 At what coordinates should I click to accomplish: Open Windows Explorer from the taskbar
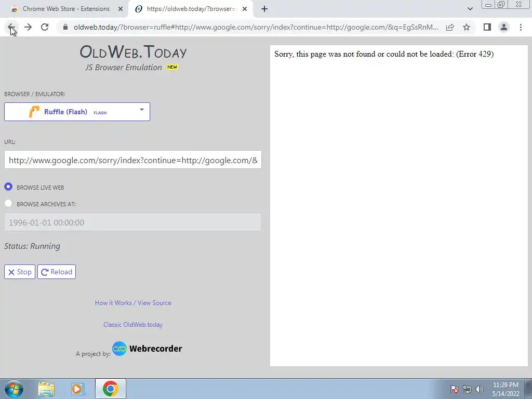46,389
